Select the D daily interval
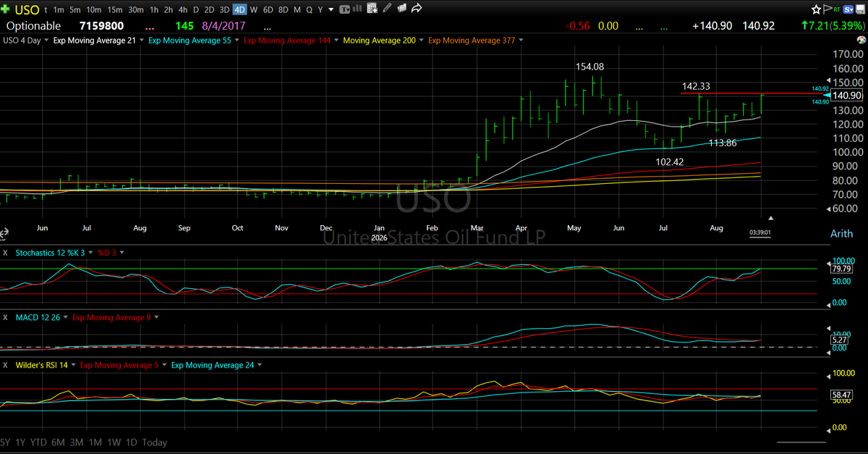 pos(196,9)
